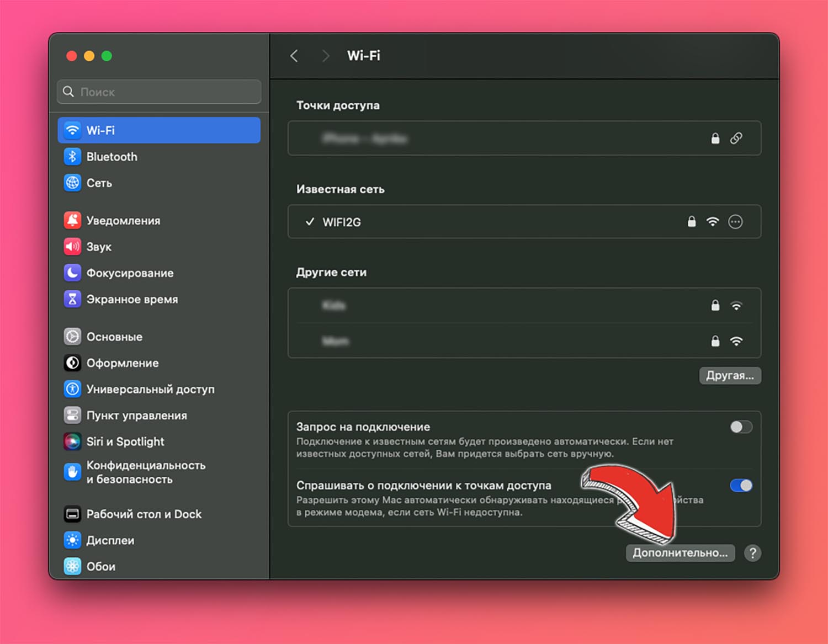This screenshot has width=828, height=644.
Task: Select Дисплеи label in the sidebar
Action: [110, 540]
